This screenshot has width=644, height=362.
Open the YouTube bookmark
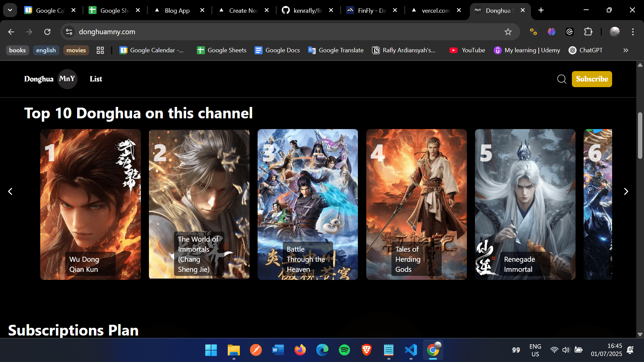[x=467, y=50]
